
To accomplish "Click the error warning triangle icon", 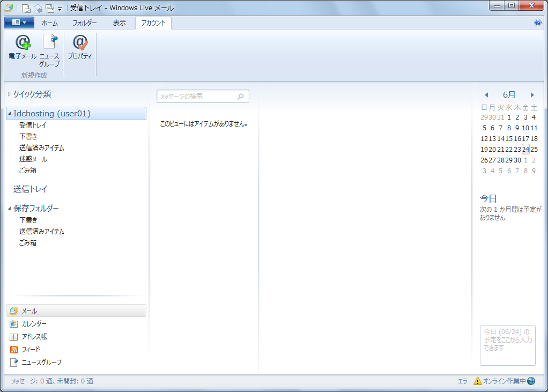I will (477, 381).
